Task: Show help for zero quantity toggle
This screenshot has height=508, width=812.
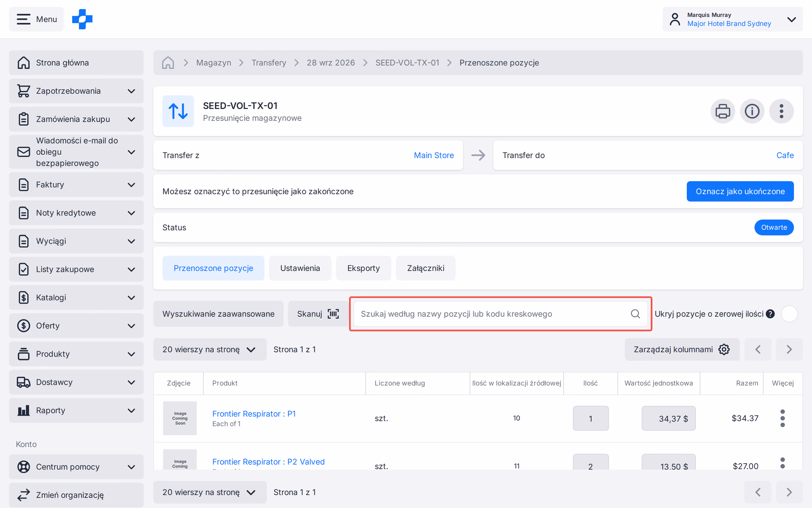Action: coord(770,314)
